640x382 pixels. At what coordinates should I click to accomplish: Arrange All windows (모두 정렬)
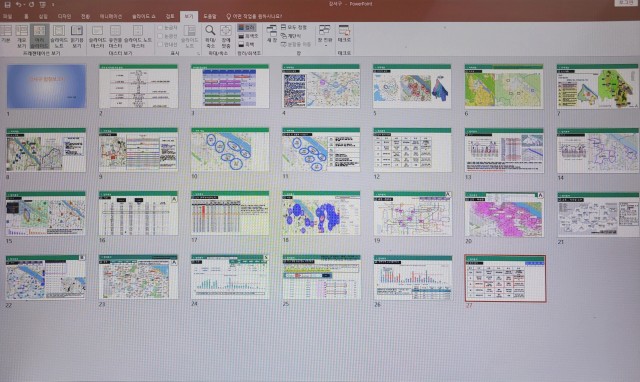(293, 27)
